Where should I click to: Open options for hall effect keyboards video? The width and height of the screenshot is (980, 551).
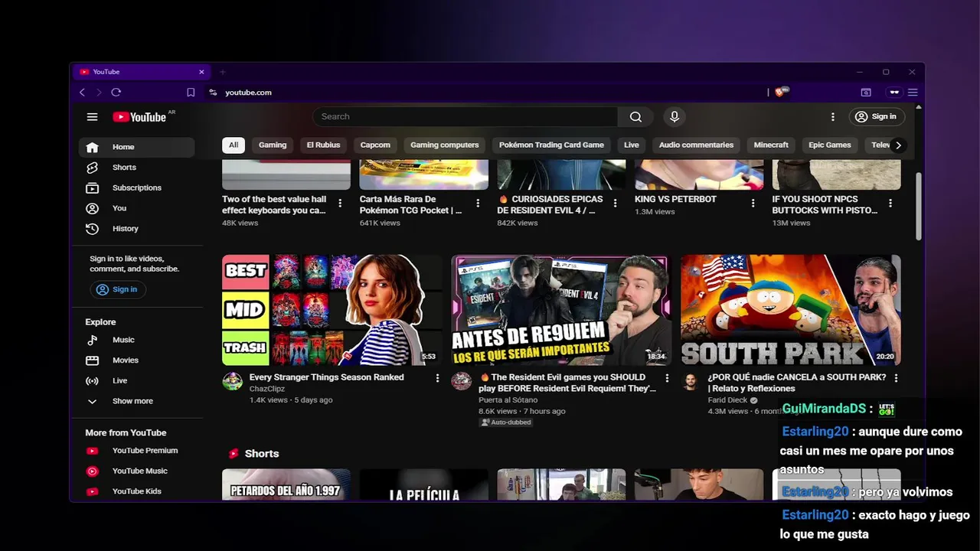tap(340, 204)
